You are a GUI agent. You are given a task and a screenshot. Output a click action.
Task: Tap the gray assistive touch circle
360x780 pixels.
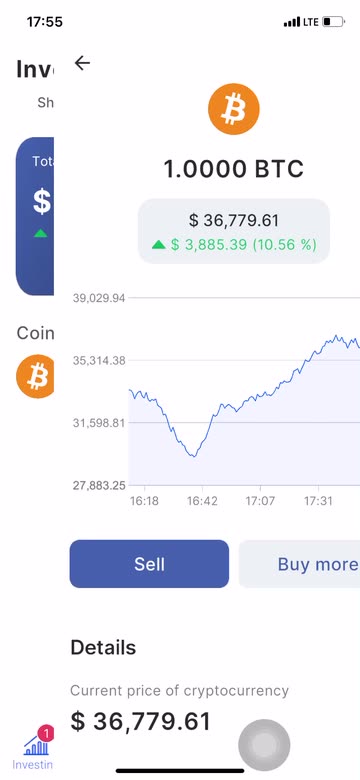[x=264, y=745]
